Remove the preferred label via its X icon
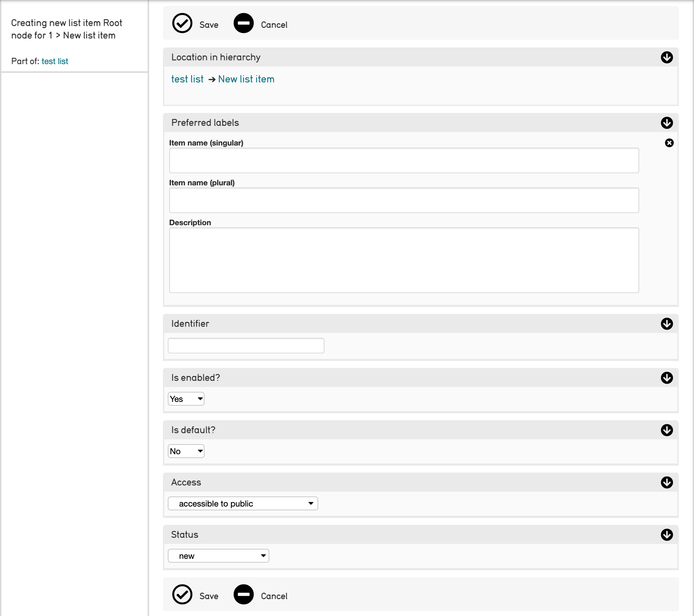The width and height of the screenshot is (694, 616). [669, 143]
